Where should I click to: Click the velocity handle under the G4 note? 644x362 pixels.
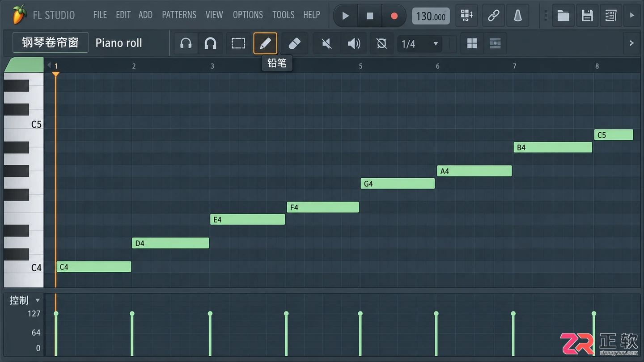pyautogui.click(x=360, y=314)
